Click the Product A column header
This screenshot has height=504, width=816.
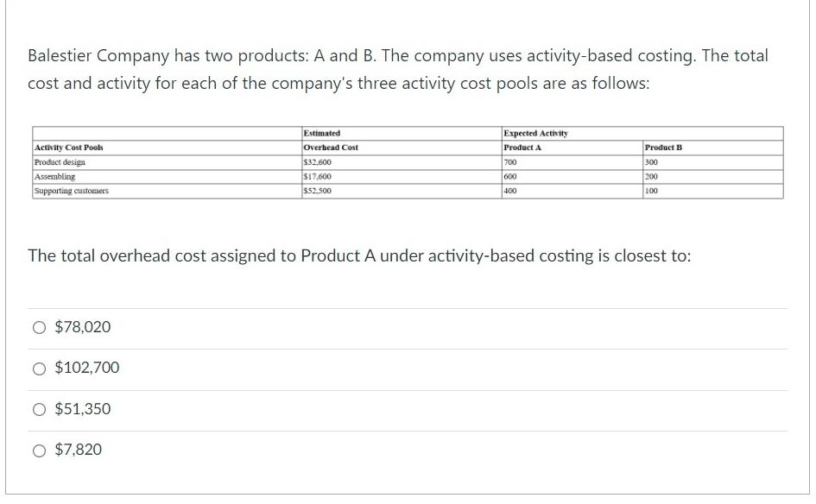coord(572,148)
